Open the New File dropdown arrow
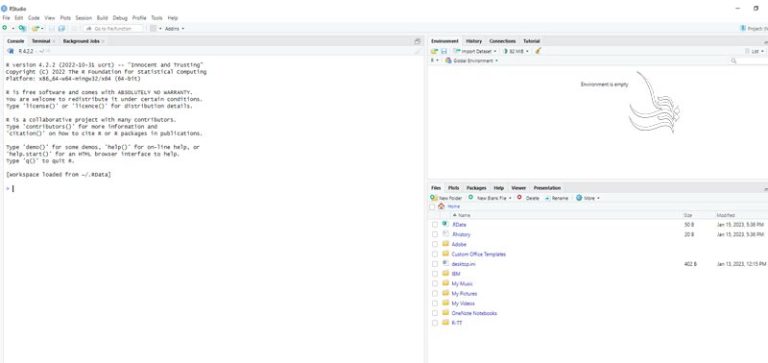Image resolution: width=768 pixels, height=363 pixels. (13, 28)
